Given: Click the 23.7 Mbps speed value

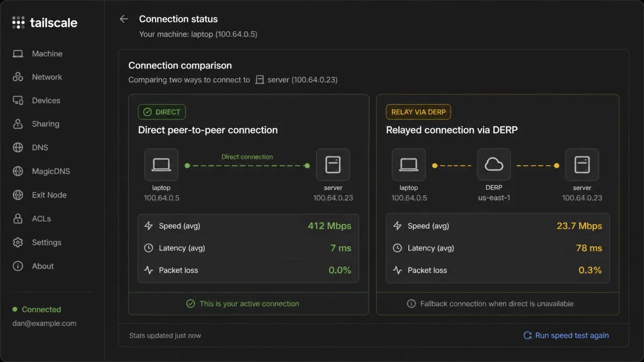Looking at the screenshot, I should click(579, 226).
